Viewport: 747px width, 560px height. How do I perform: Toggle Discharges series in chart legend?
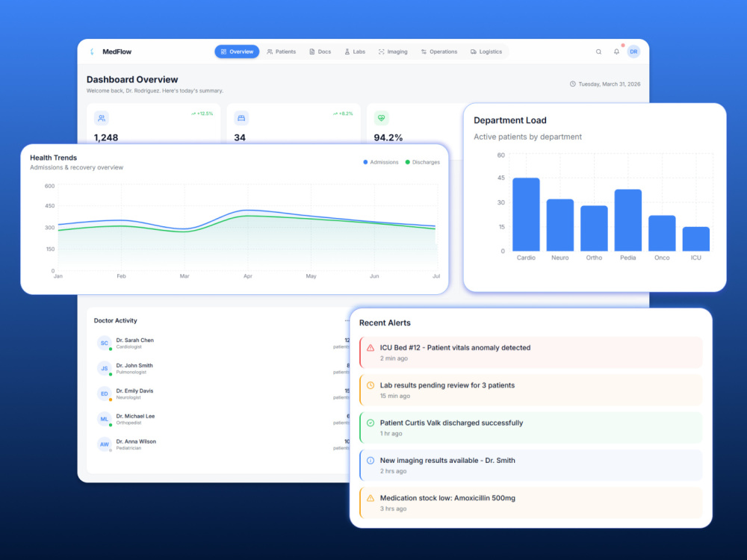(423, 162)
